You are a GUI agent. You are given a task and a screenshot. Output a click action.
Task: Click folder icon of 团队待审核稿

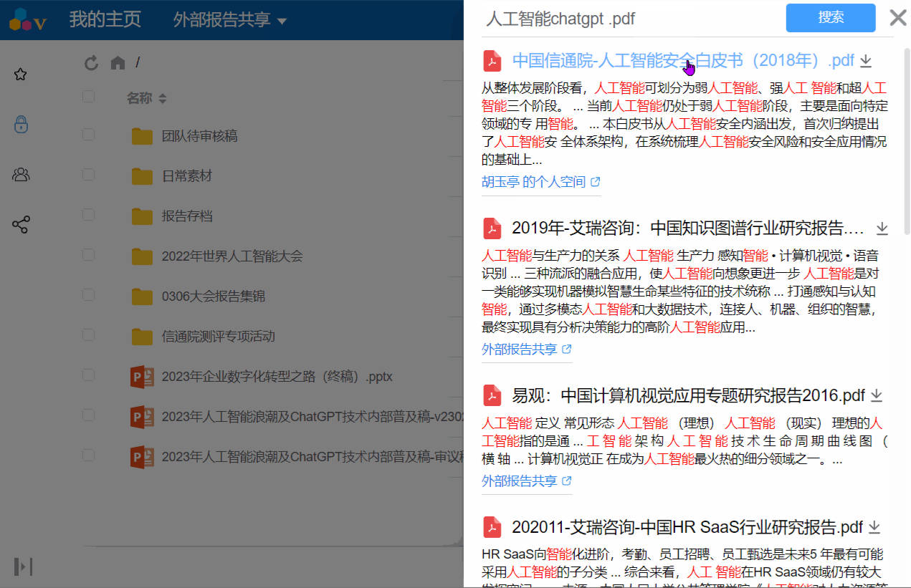(143, 136)
